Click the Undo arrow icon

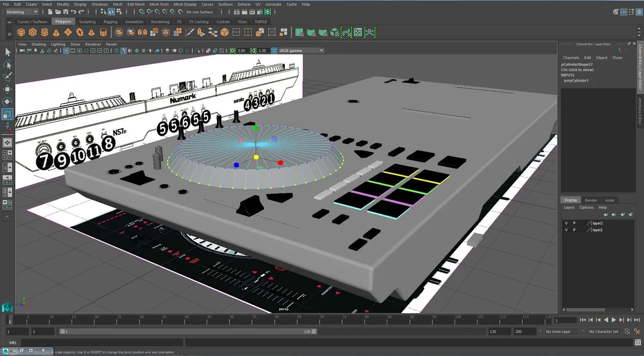(x=74, y=12)
